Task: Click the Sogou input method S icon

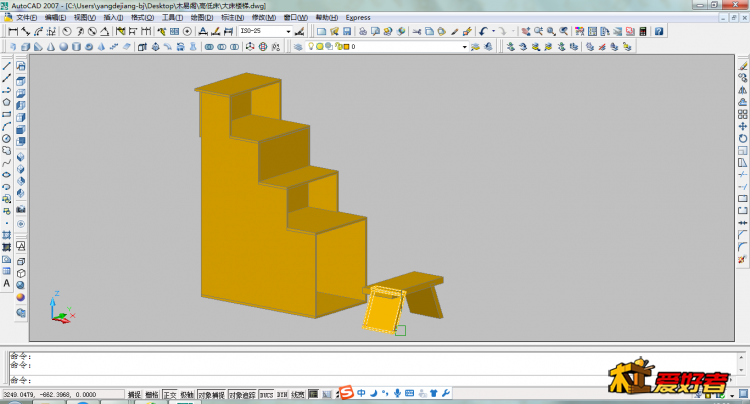Action: [x=346, y=393]
